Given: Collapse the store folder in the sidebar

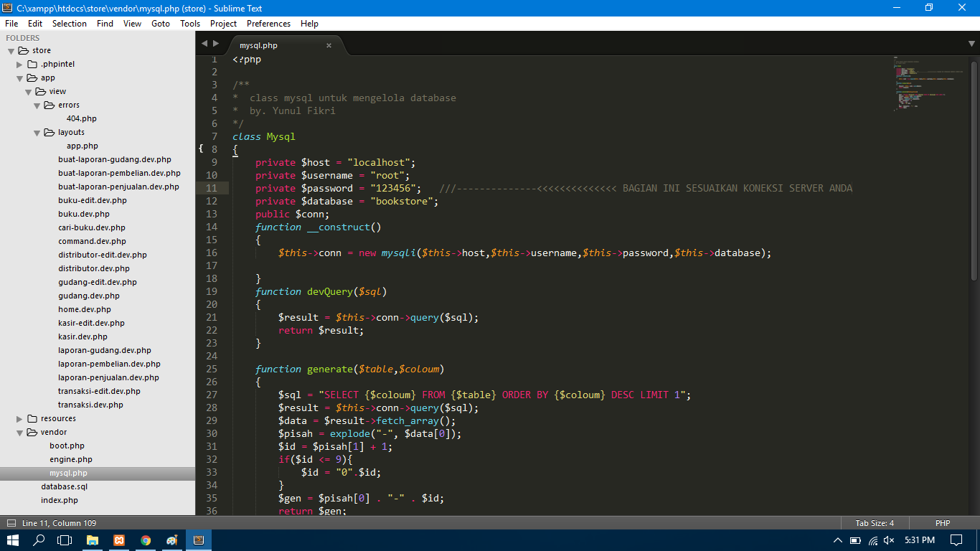Looking at the screenshot, I should coord(11,50).
